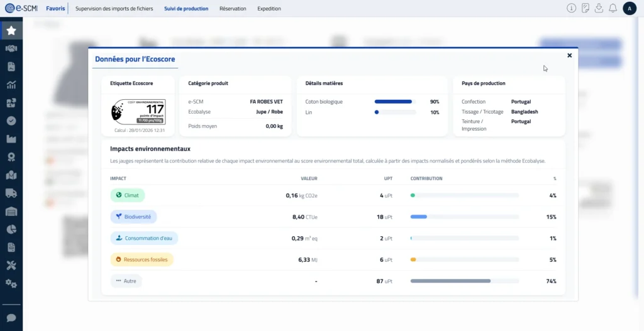
Task: Open Supervision des imports de fichiers
Action: 114,9
